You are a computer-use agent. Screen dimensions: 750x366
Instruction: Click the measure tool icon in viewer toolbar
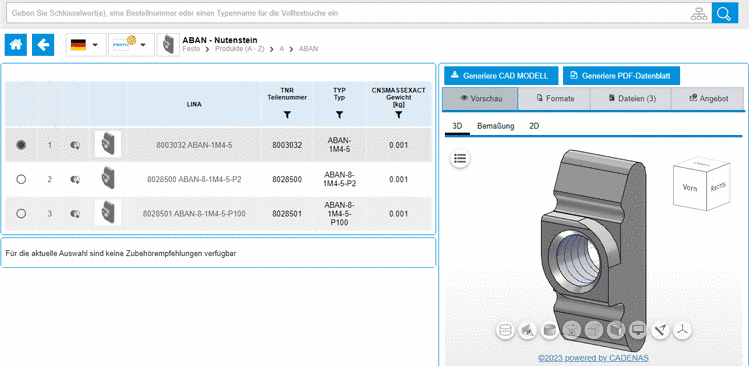click(x=661, y=330)
